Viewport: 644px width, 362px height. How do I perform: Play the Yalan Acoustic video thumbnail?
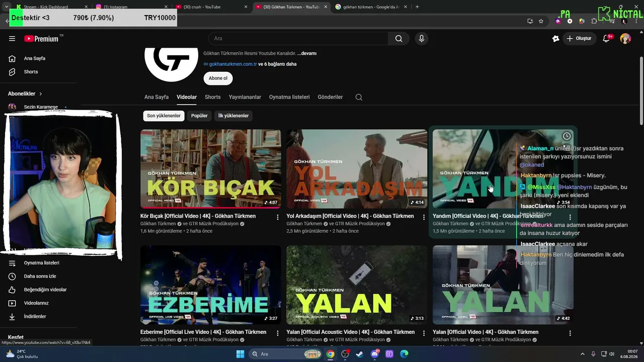[357, 285]
